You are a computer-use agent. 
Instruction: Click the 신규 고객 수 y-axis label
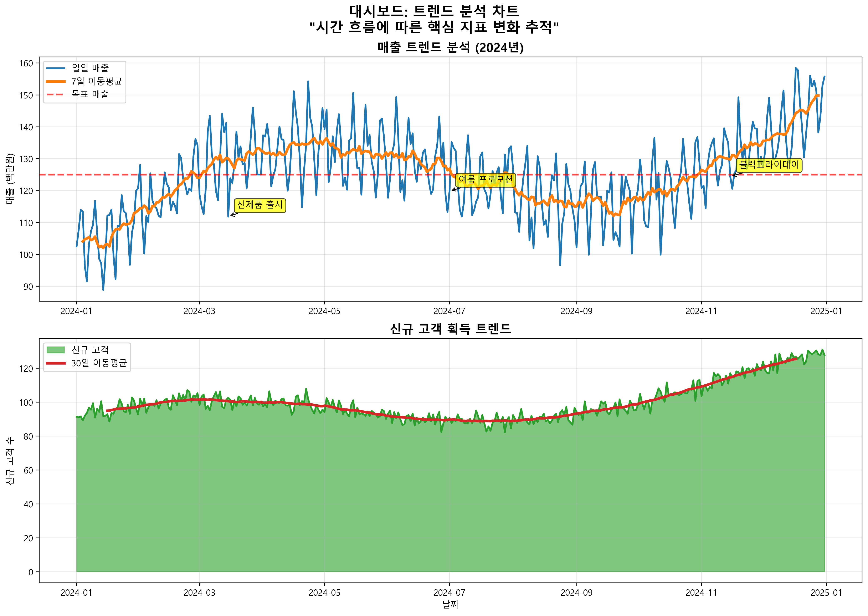coord(10,461)
